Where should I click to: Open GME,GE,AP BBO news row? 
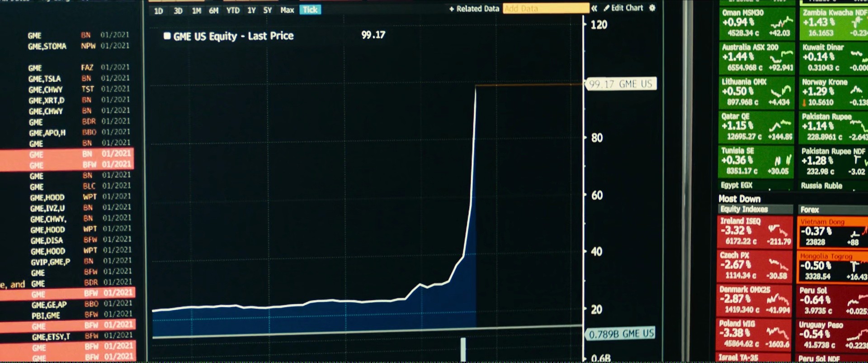point(82,304)
